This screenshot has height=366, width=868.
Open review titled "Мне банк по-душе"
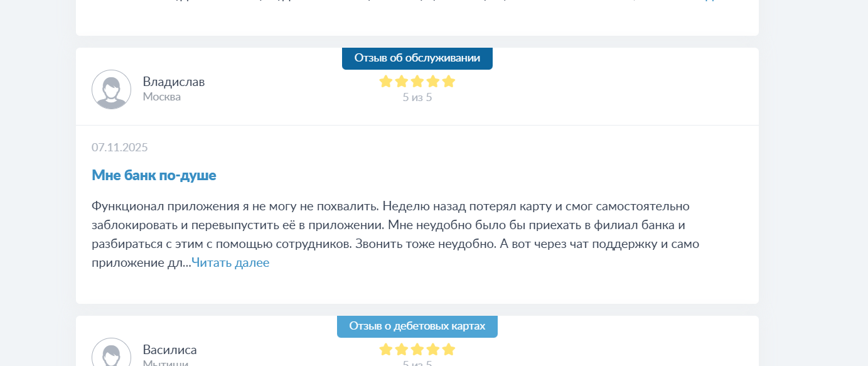[154, 175]
